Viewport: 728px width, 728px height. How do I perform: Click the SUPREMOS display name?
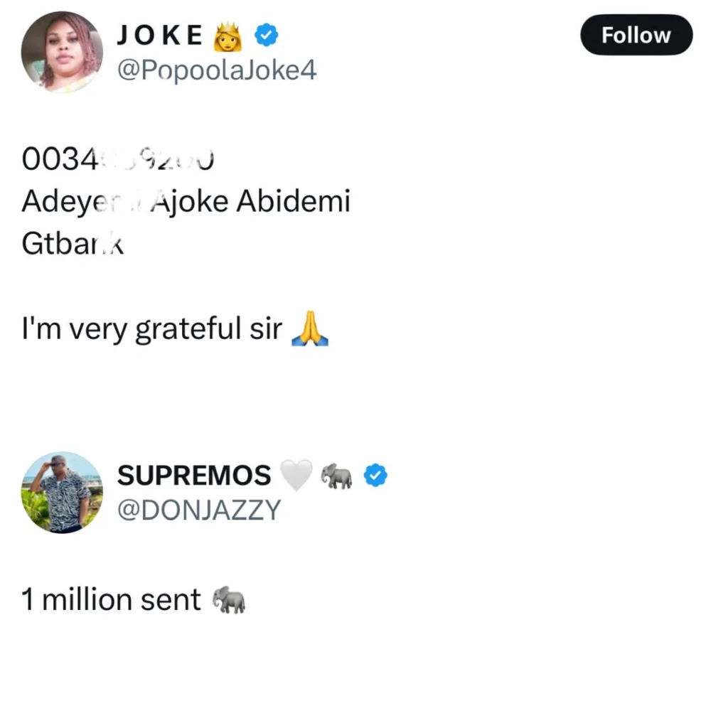pos(193,476)
